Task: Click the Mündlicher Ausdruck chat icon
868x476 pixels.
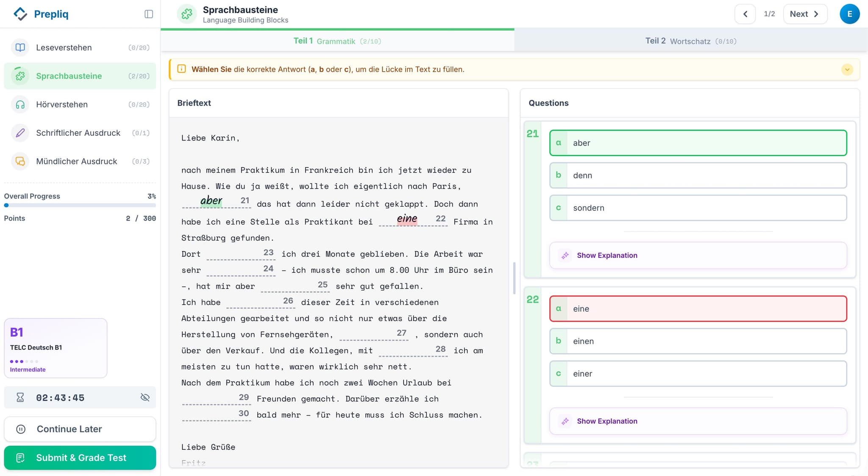Action: pos(20,161)
